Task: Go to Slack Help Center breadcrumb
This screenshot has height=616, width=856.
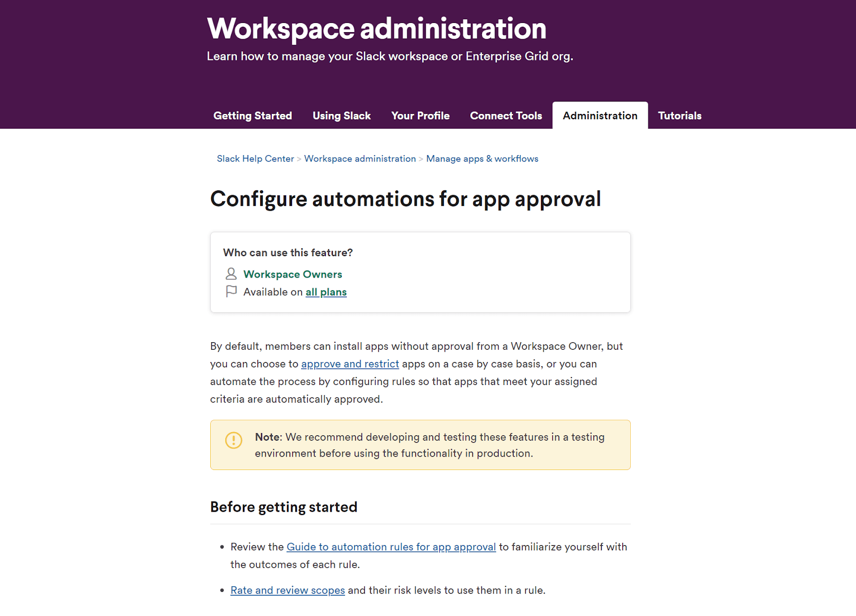Action: point(255,159)
